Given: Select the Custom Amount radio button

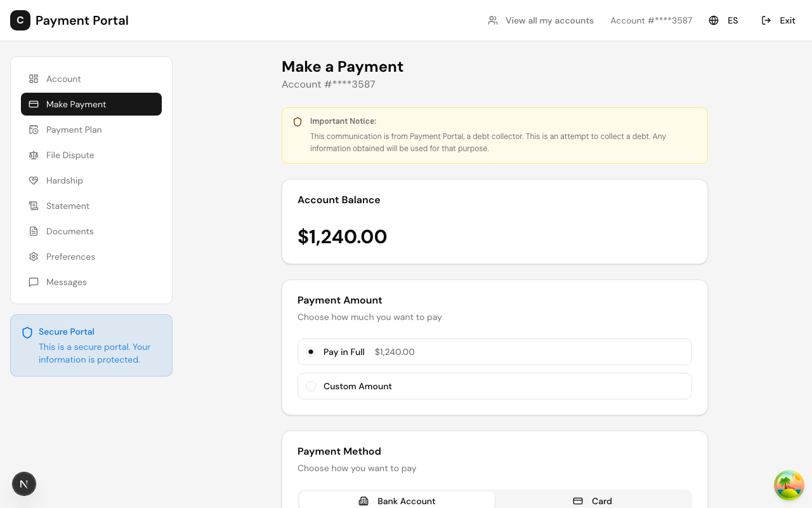Looking at the screenshot, I should (311, 386).
